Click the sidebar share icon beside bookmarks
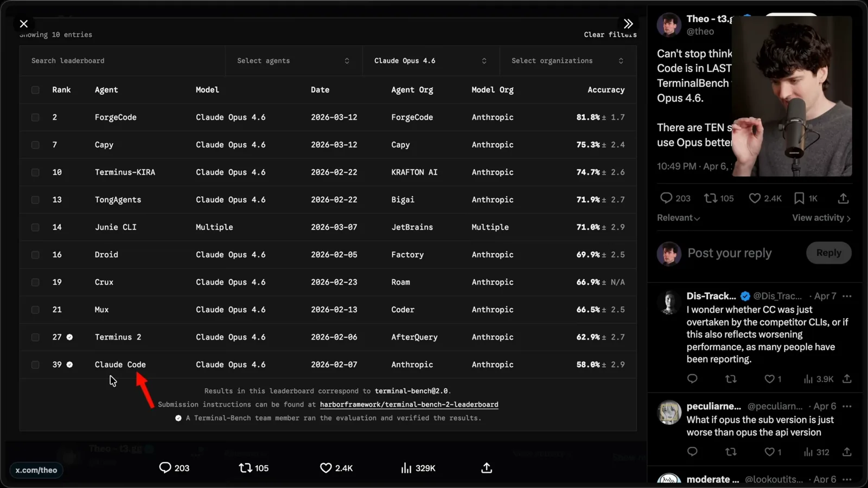868x488 pixels. point(843,198)
